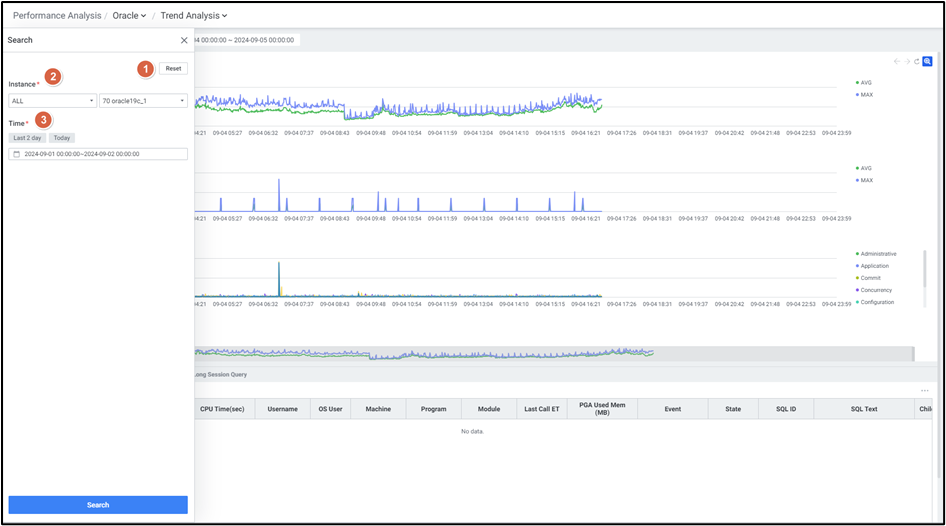Select the Last 2 day time preset

(27, 138)
